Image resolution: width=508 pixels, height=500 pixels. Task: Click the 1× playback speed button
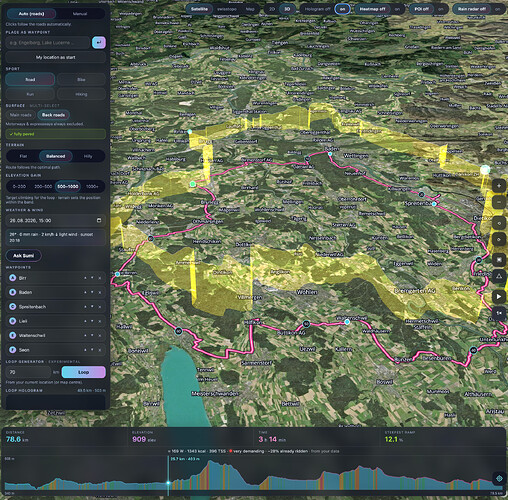499,313
